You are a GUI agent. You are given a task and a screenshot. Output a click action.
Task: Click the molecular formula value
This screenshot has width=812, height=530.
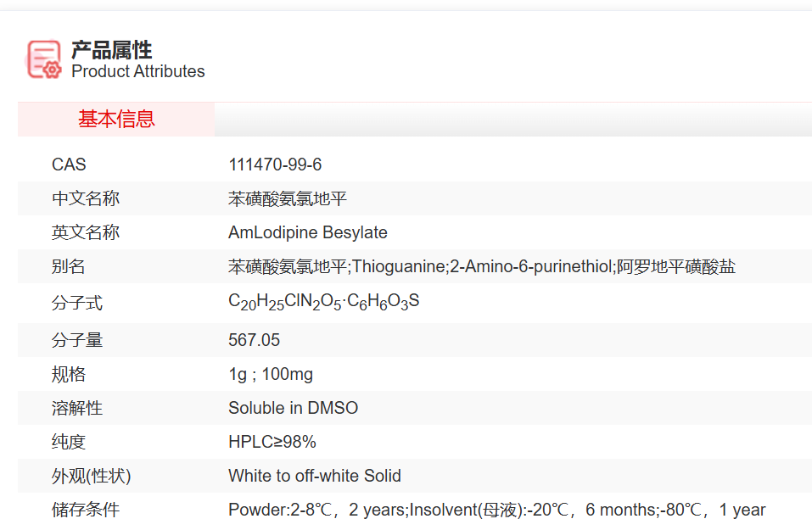[324, 302]
